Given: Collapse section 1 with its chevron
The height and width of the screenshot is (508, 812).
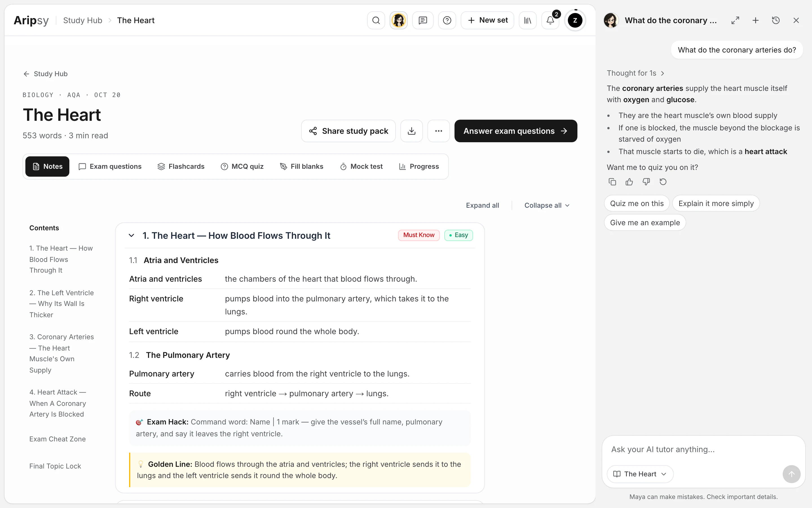Looking at the screenshot, I should pos(132,236).
